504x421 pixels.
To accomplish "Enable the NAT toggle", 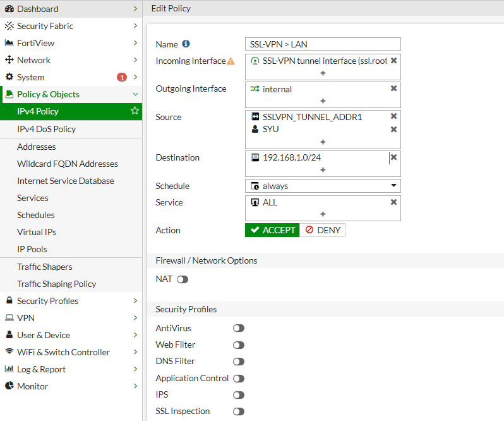I will tap(183, 279).
